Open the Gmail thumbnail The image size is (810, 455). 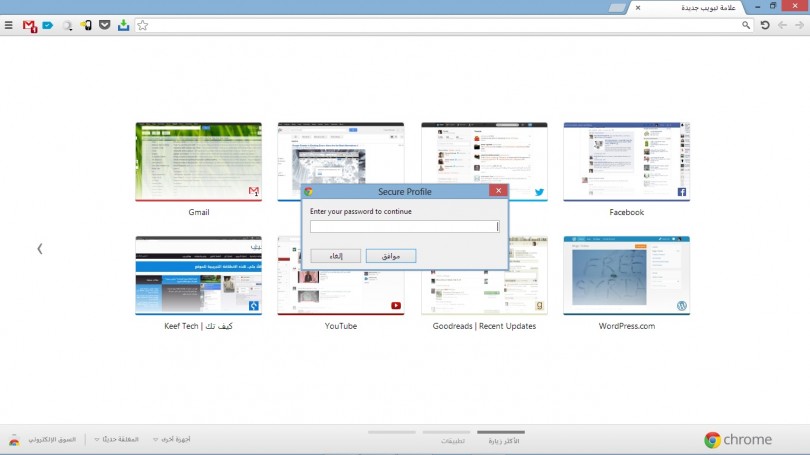click(x=198, y=162)
